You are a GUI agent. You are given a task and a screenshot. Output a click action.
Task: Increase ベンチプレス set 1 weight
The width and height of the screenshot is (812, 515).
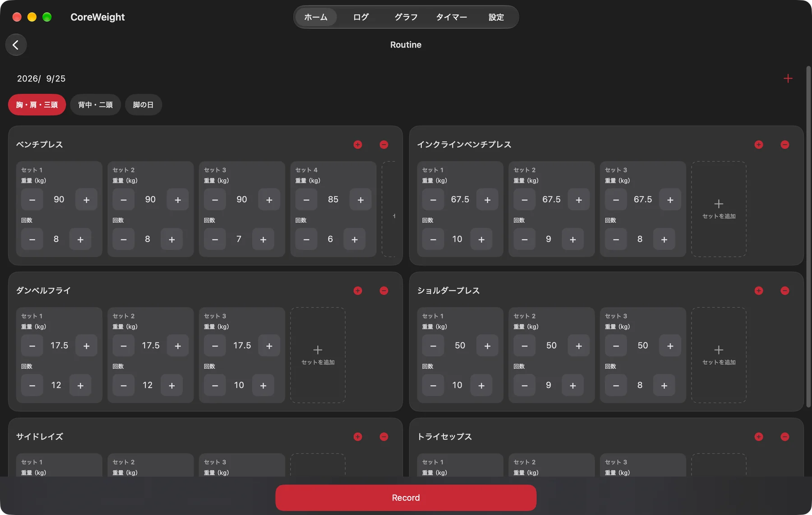point(87,199)
